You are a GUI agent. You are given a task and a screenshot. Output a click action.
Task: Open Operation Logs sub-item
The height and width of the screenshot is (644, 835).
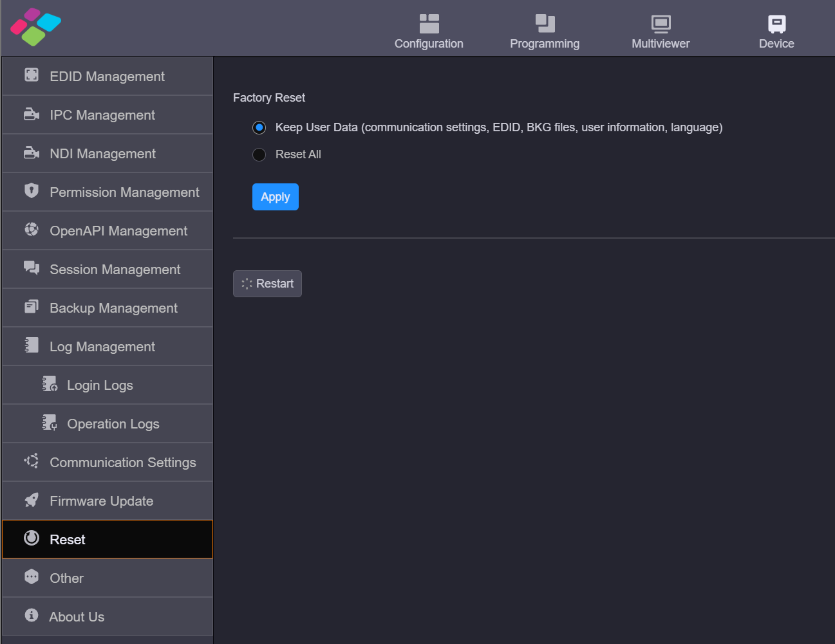pos(113,424)
